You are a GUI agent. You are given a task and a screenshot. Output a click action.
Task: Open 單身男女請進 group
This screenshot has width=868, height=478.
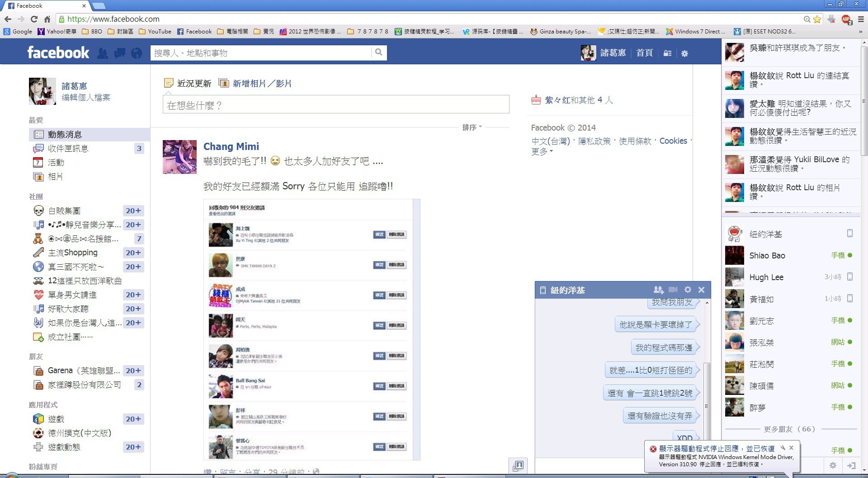click(x=72, y=295)
